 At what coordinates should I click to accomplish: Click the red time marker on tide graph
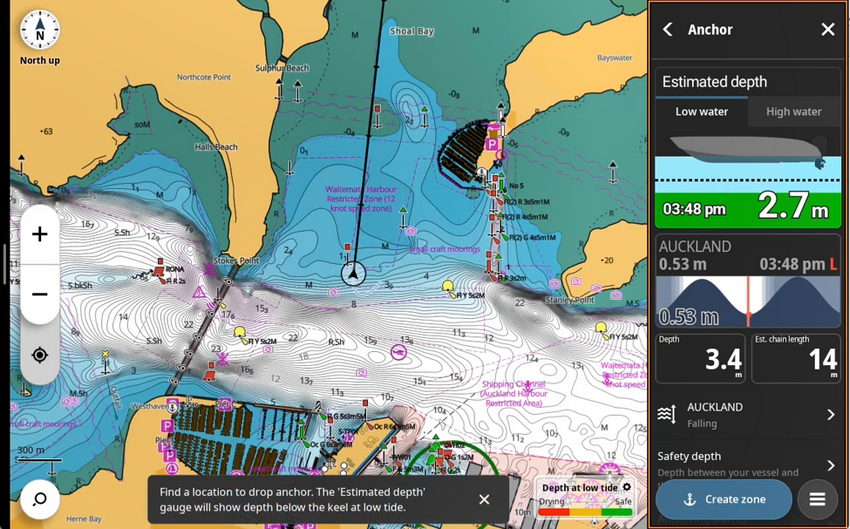point(747,302)
